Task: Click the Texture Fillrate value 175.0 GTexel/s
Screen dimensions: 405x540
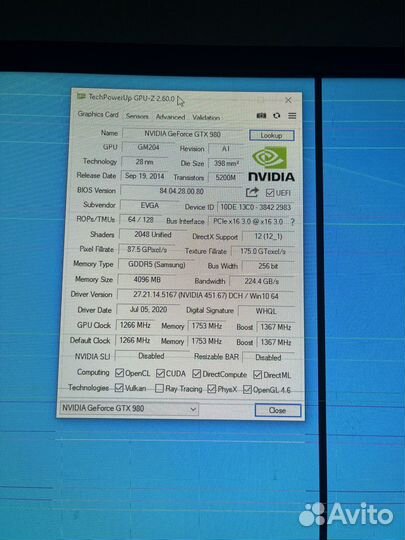Action: 263,251
